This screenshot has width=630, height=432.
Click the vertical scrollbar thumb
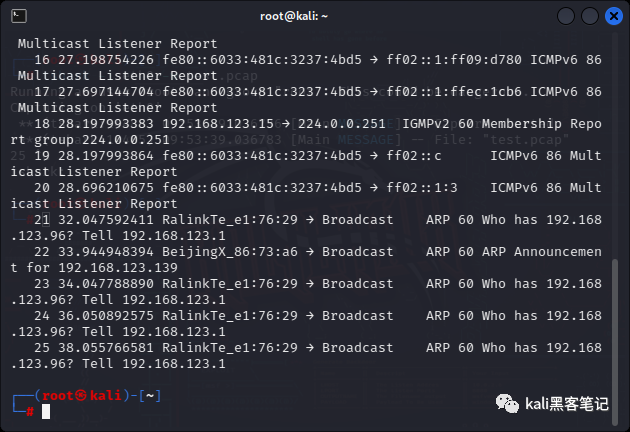click(x=615, y=342)
